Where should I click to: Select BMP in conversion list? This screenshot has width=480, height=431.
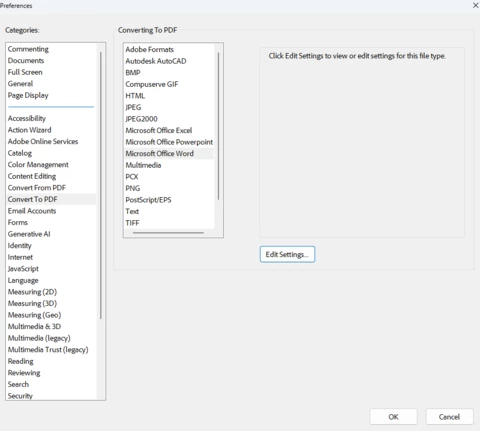coord(133,73)
